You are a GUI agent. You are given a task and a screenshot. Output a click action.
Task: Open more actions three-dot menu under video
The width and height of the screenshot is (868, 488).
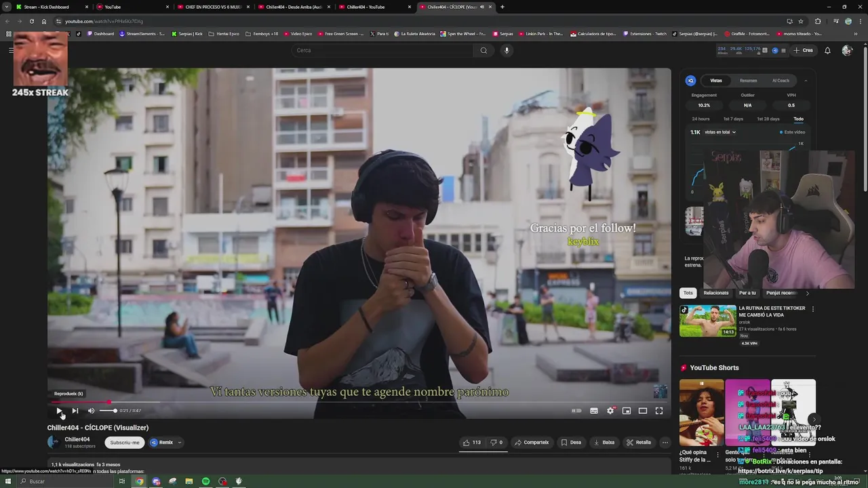pyautogui.click(x=665, y=443)
